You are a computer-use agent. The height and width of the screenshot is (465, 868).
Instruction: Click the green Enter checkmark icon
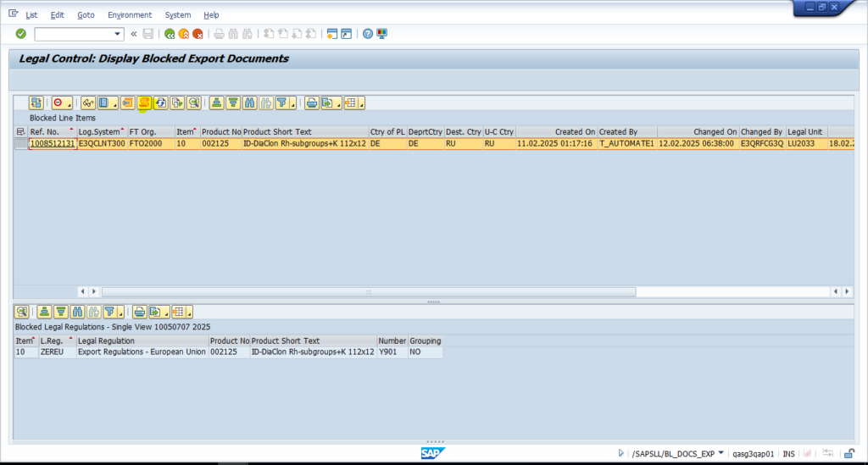point(21,34)
